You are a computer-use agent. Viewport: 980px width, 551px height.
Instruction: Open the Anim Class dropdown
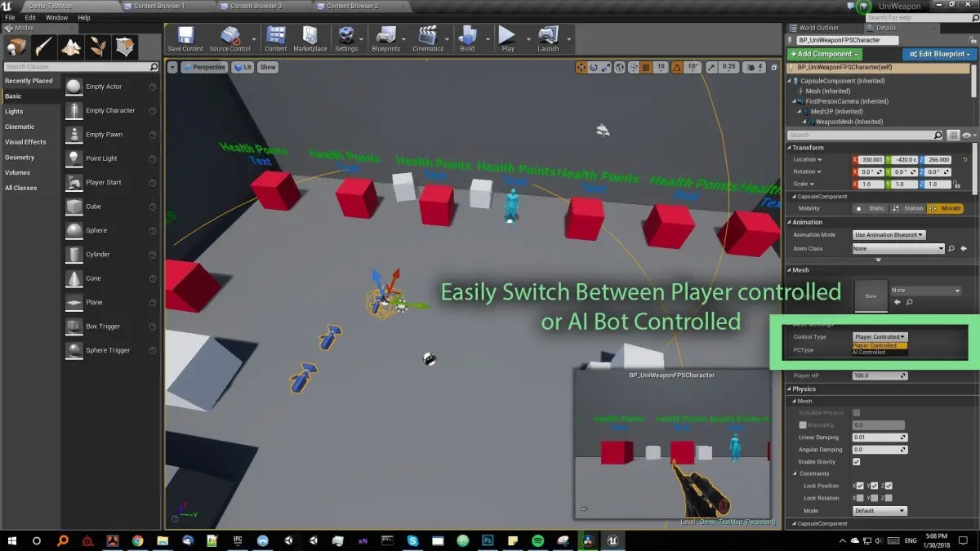click(898, 248)
